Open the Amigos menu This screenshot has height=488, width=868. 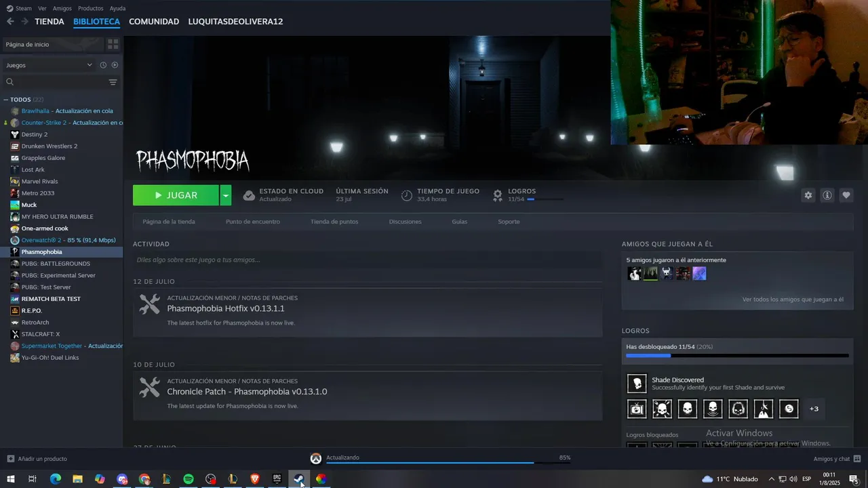click(x=62, y=8)
